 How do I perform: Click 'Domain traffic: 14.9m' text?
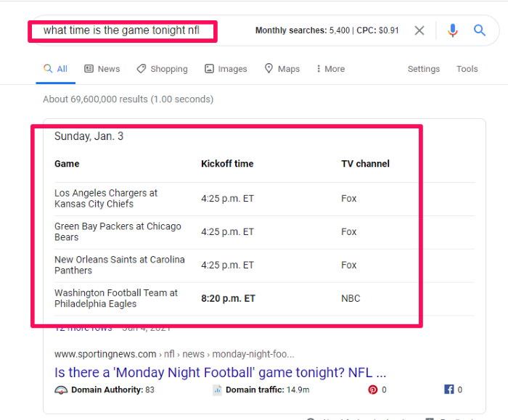point(268,390)
